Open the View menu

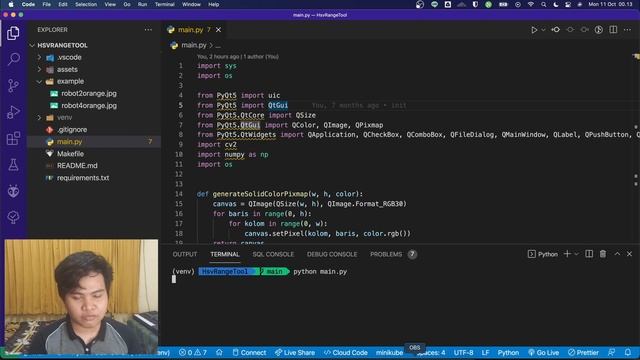pyautogui.click(x=110, y=4)
